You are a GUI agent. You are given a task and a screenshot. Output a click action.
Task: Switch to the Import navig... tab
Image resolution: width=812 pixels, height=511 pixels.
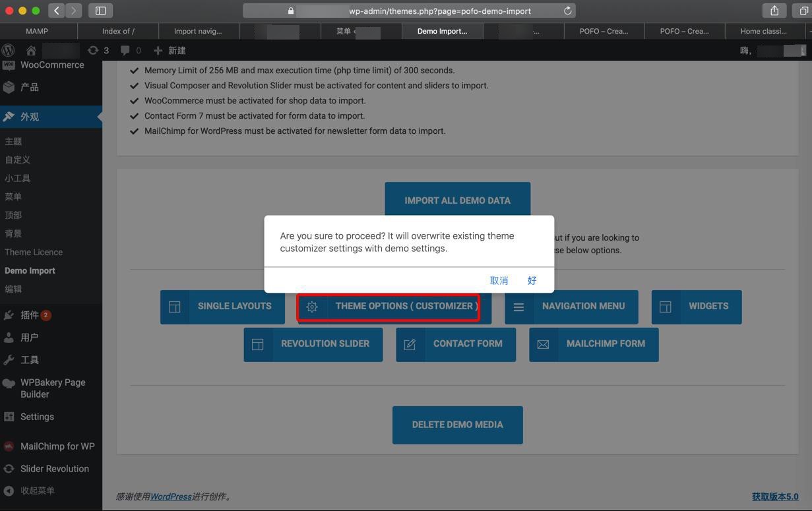coord(198,31)
